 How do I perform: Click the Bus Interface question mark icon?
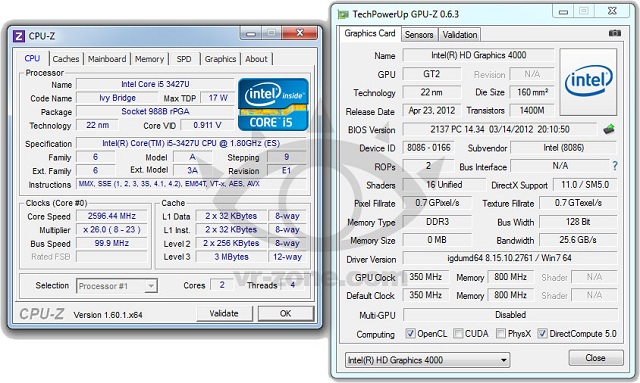pos(615,166)
